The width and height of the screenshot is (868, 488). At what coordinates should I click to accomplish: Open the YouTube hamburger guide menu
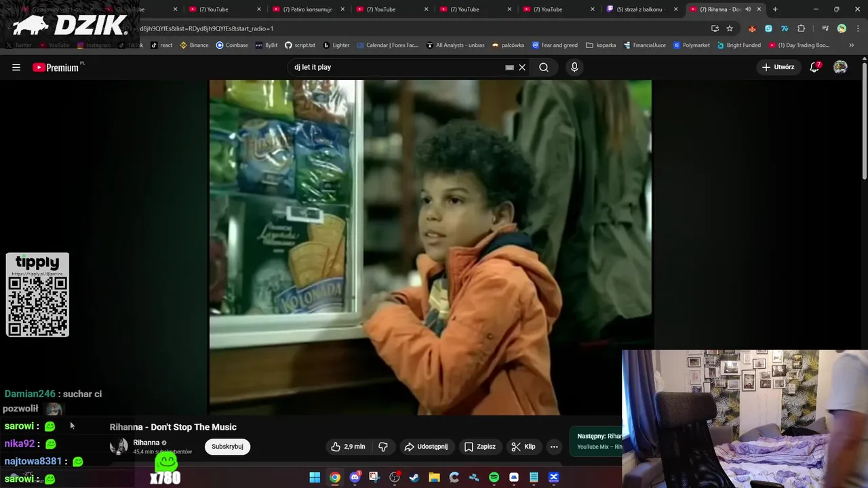tap(16, 67)
